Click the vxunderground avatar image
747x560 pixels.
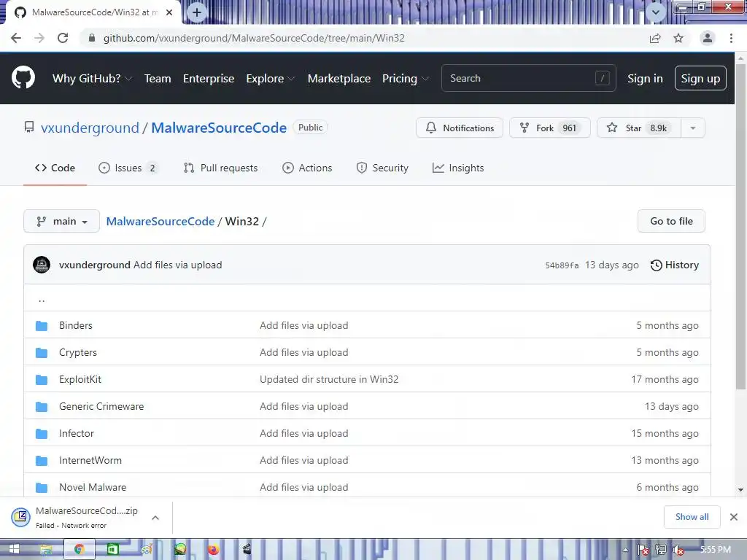42,265
